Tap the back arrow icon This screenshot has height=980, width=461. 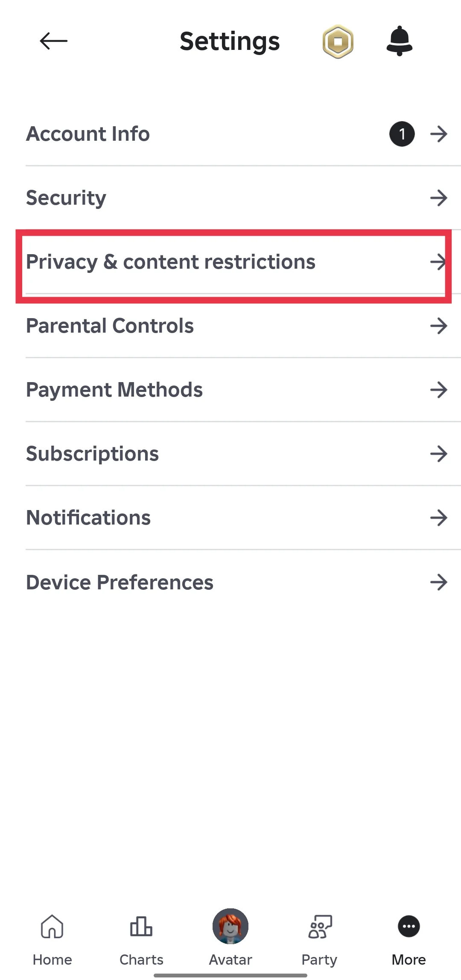click(x=53, y=41)
